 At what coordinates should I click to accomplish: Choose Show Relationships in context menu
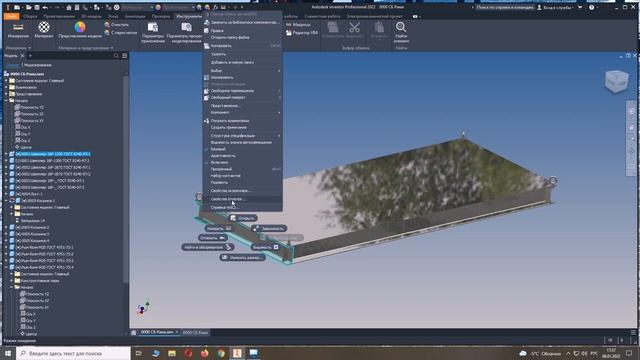tap(242, 121)
